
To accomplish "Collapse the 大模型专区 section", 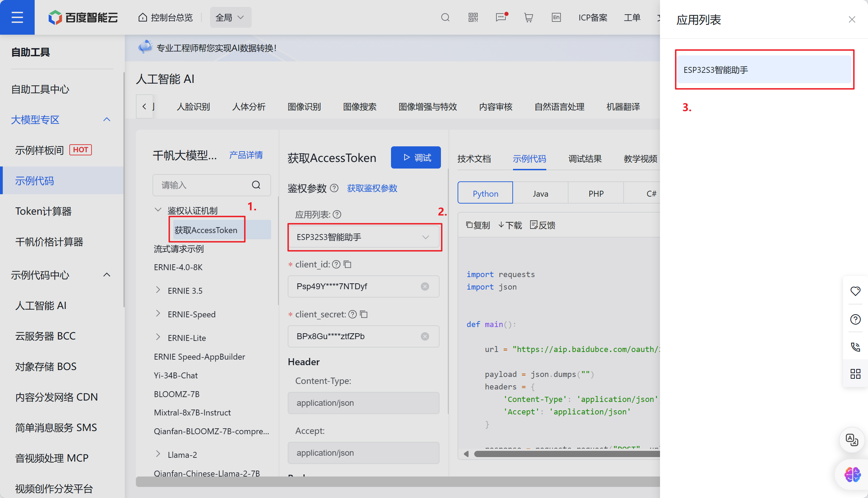I will click(107, 120).
